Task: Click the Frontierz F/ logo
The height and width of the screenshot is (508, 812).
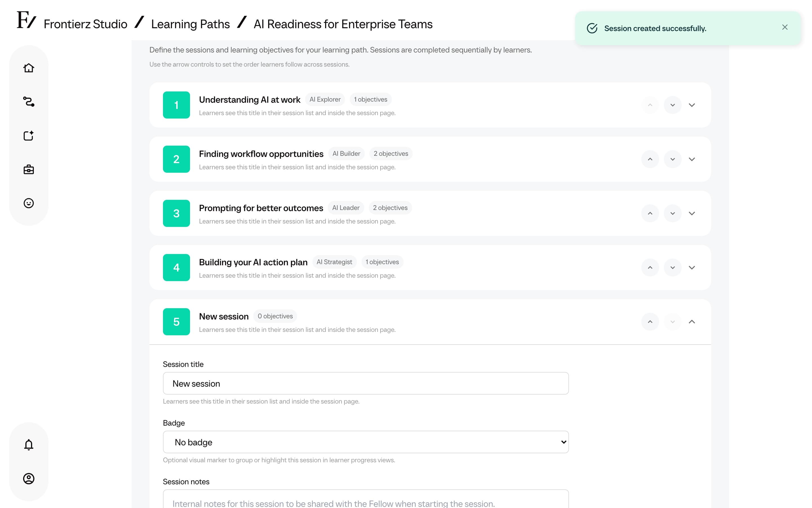Action: tap(26, 20)
